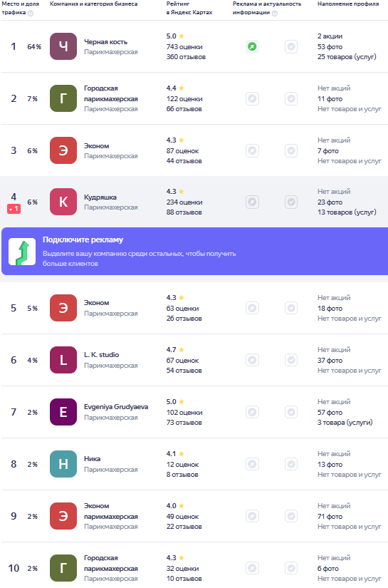Click the 'L' avatar of L. K. studio

(x=63, y=360)
